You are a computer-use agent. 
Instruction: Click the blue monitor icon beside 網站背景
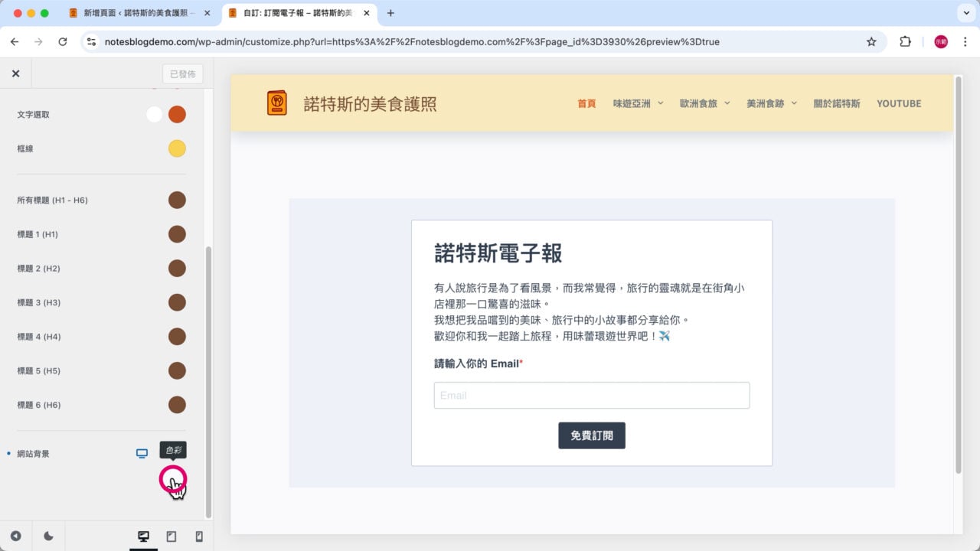tap(142, 453)
